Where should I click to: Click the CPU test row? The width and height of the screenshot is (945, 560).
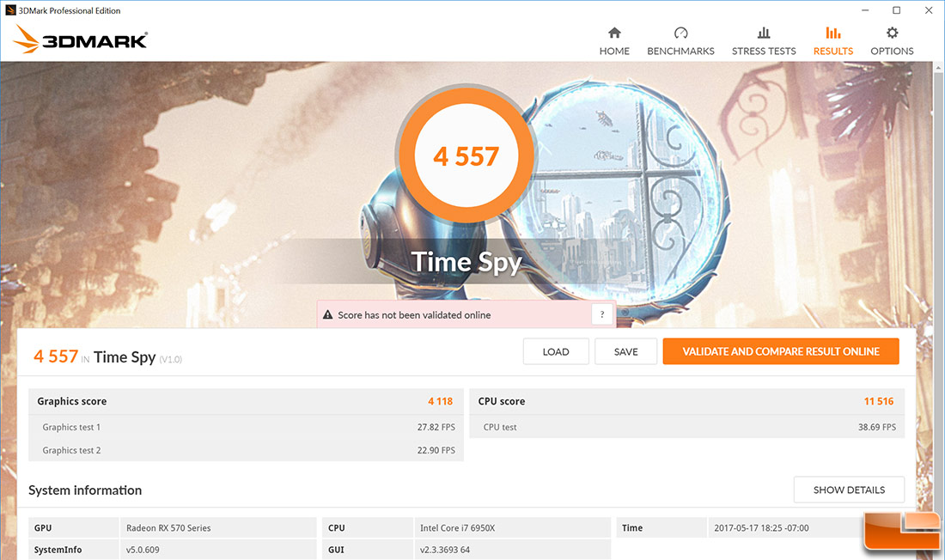[x=687, y=427]
